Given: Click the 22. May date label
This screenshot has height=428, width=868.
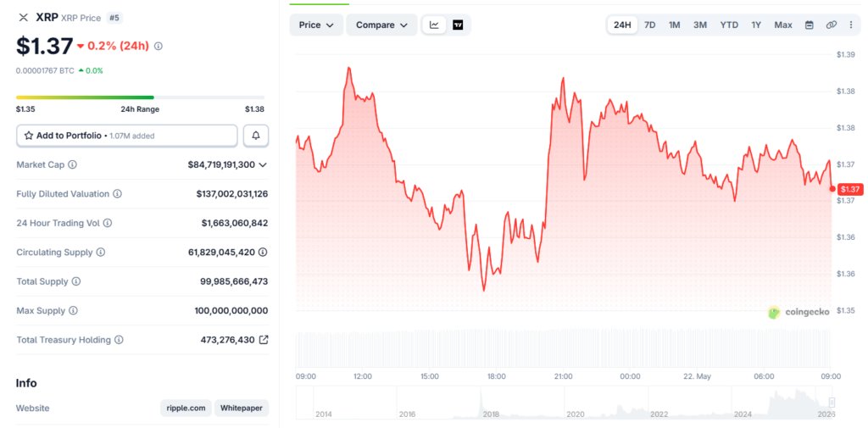Looking at the screenshot, I should tap(697, 376).
